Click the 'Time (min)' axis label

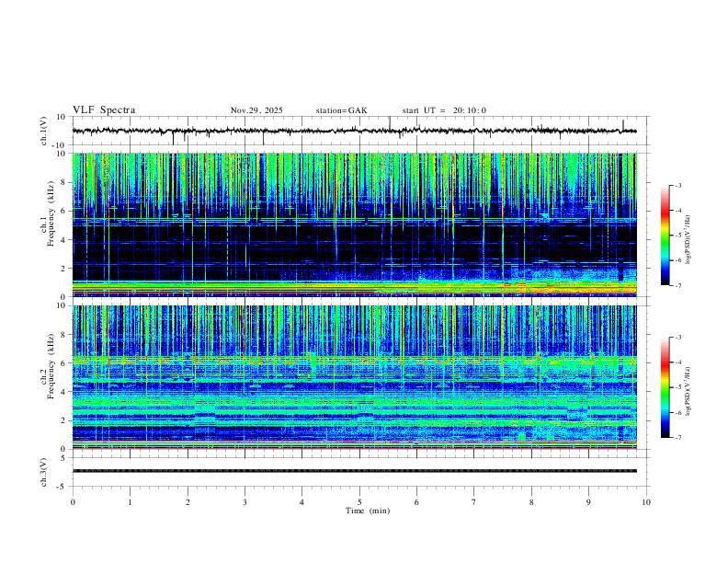tap(368, 511)
